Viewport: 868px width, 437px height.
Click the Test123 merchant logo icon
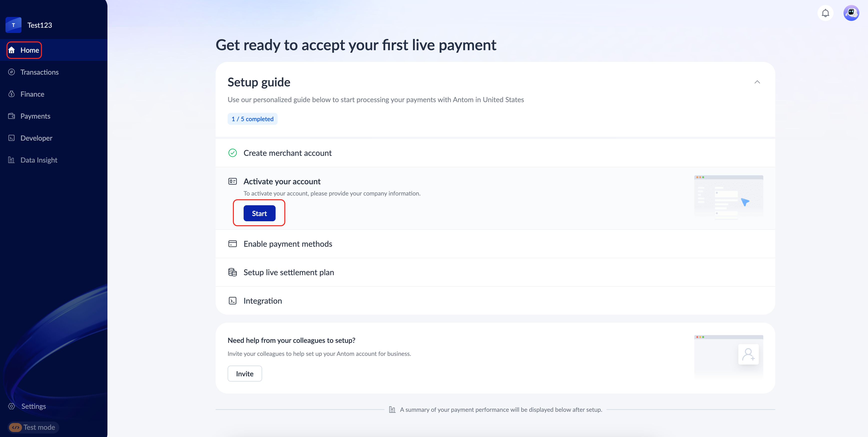click(13, 25)
